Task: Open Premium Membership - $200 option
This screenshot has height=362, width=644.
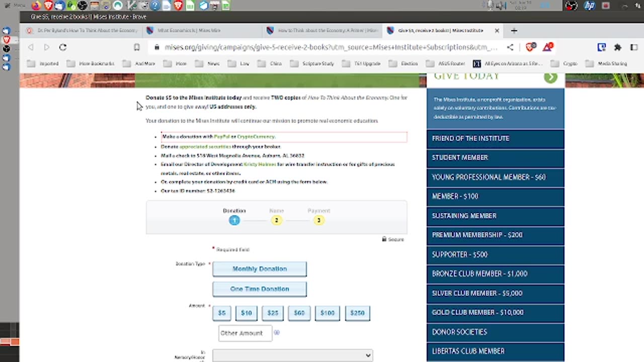Action: [495, 235]
